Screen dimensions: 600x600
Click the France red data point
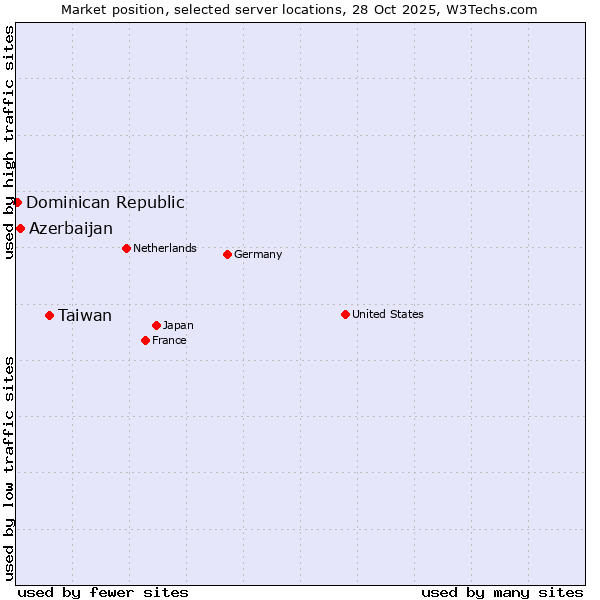[x=145, y=340]
